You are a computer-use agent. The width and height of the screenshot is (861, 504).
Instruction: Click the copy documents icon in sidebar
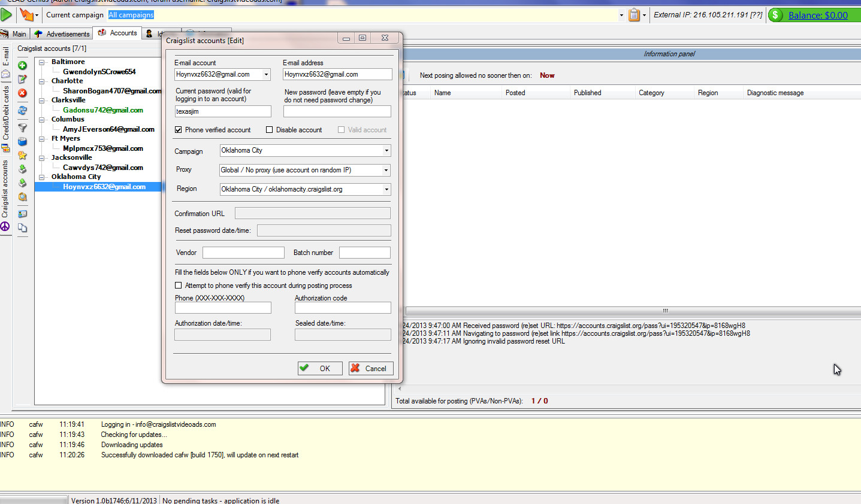coord(22,227)
